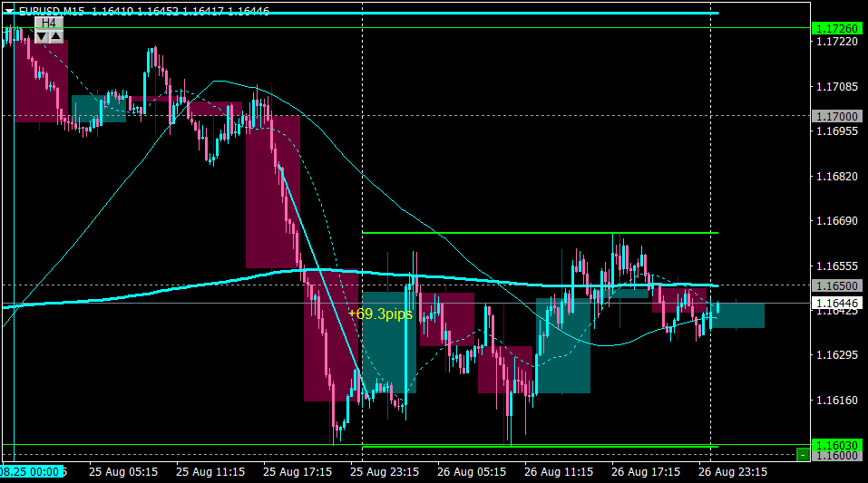
Task: Click the gray 1.17000 level label
Action: point(837,116)
